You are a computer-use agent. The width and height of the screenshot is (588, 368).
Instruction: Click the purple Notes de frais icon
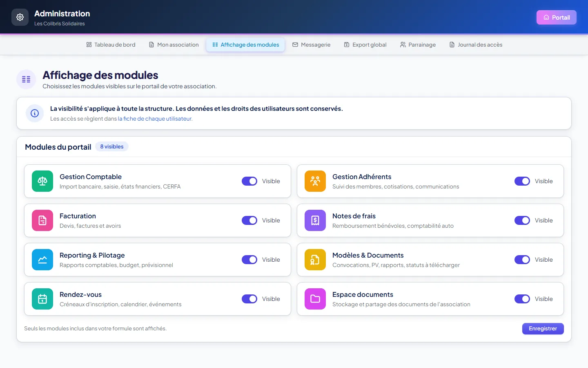315,220
